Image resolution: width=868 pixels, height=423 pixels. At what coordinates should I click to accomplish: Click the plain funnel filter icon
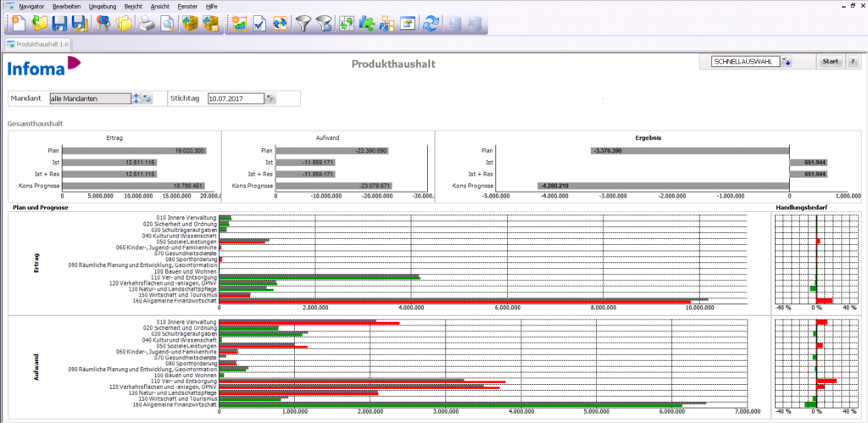pos(303,23)
